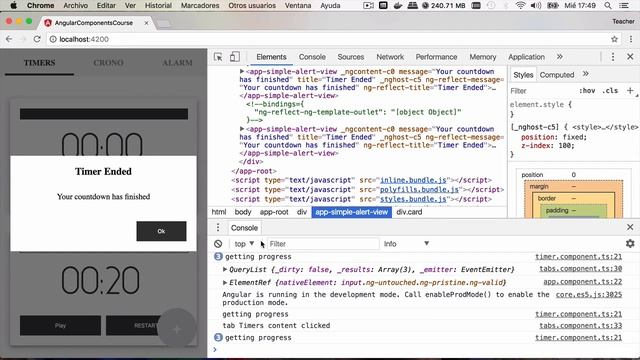Select the body breadcrumb

tap(243, 212)
